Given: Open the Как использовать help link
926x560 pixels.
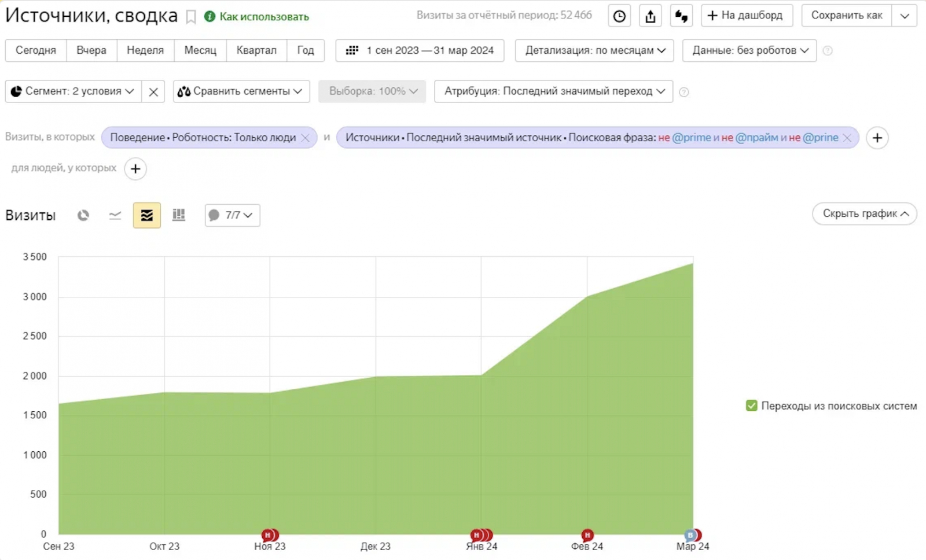Looking at the screenshot, I should [264, 17].
